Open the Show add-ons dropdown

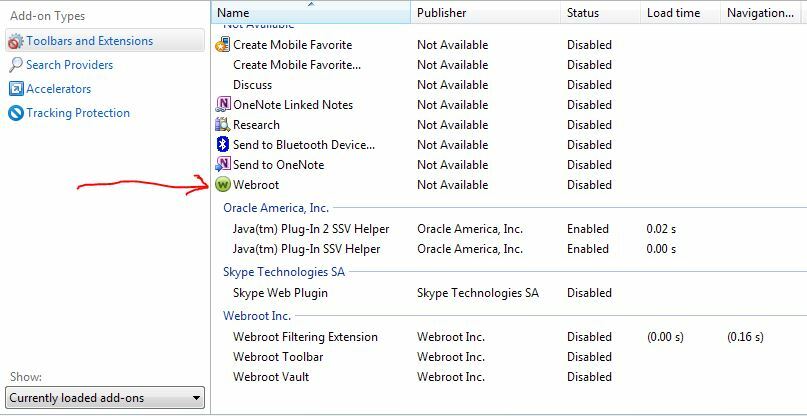(105, 398)
